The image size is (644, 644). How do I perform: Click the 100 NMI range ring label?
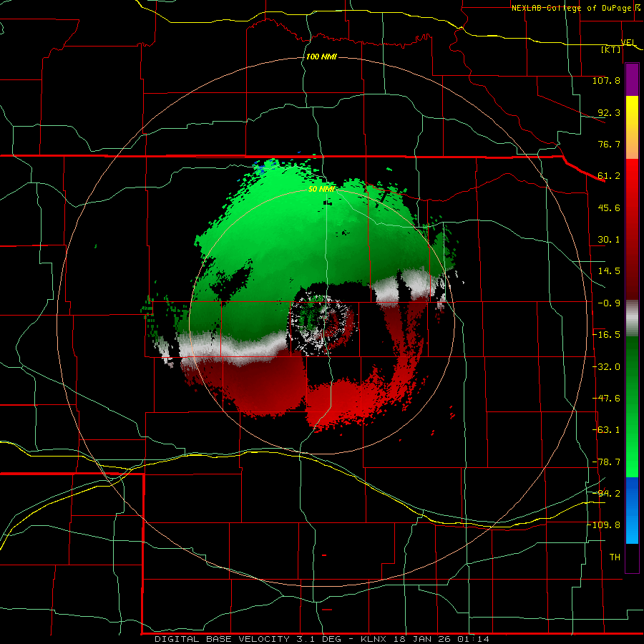point(321,57)
